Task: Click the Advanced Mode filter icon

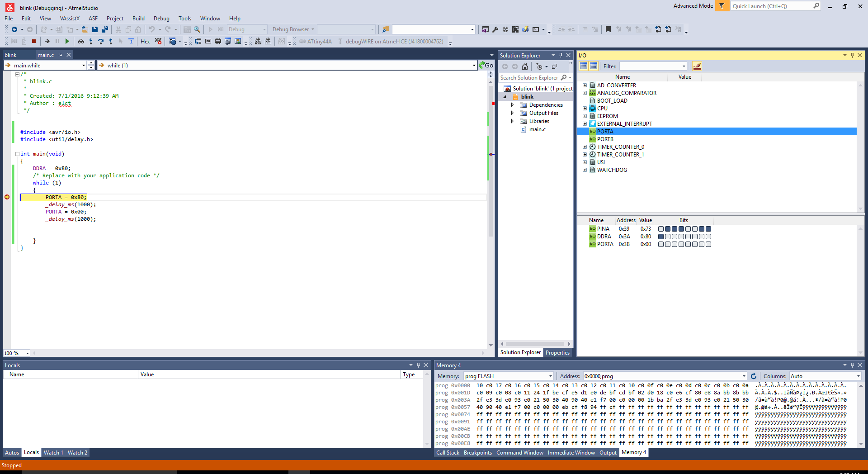Action: (722, 6)
